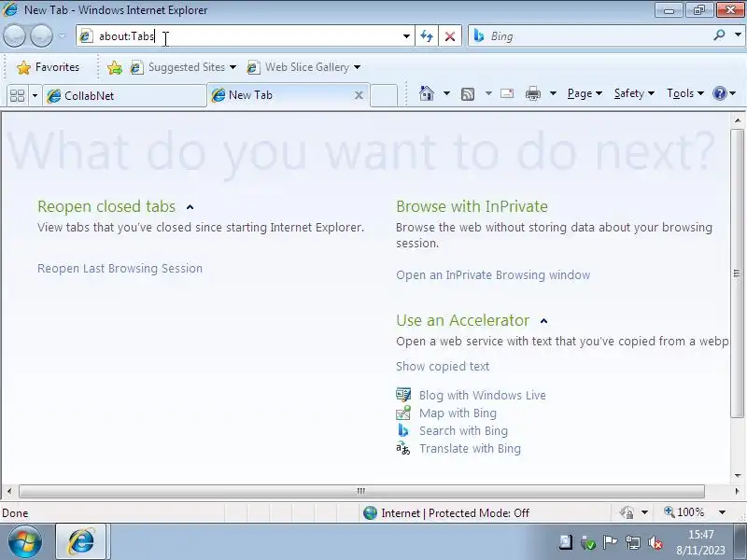Click Map with Bing accelerator
Screen dimensions: 747x560
tap(458, 413)
